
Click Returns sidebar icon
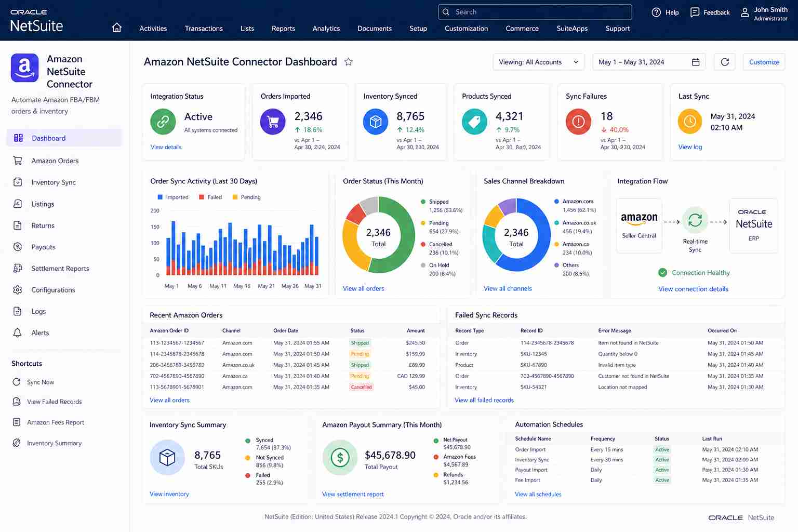tap(18, 225)
